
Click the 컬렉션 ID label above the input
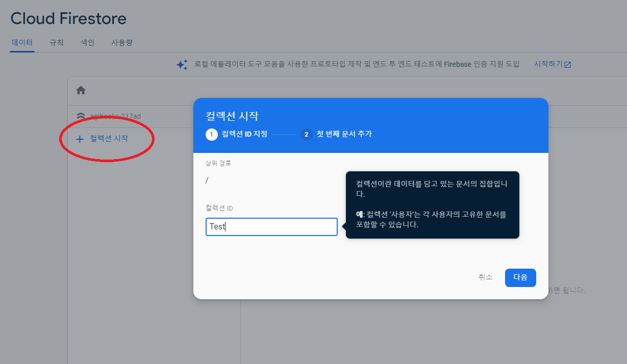(219, 208)
